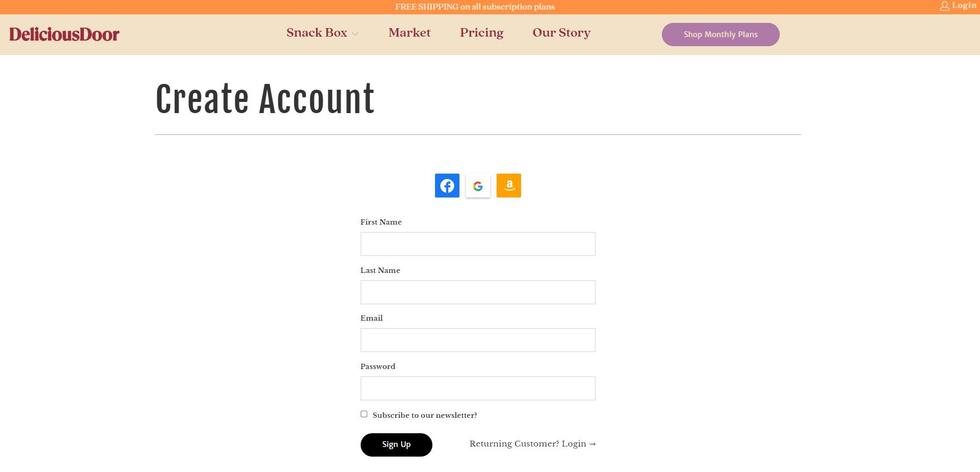Go to the Market page

pos(410,33)
